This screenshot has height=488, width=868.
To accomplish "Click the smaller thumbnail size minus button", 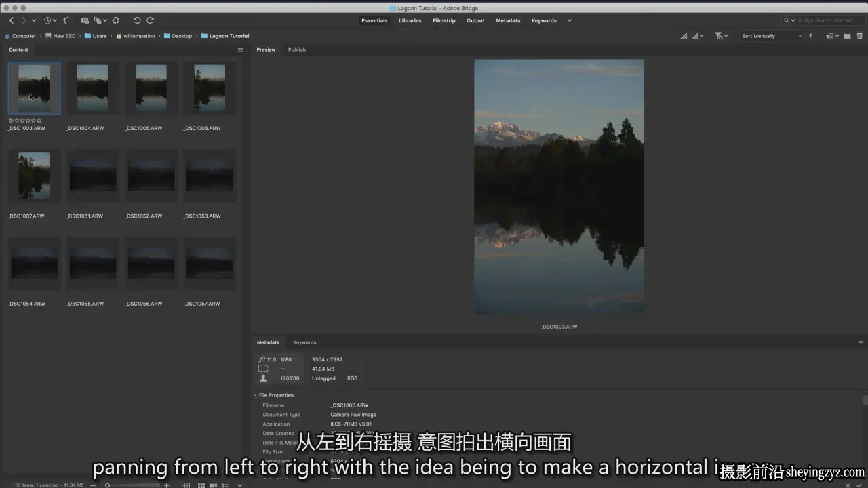I will pos(93,485).
